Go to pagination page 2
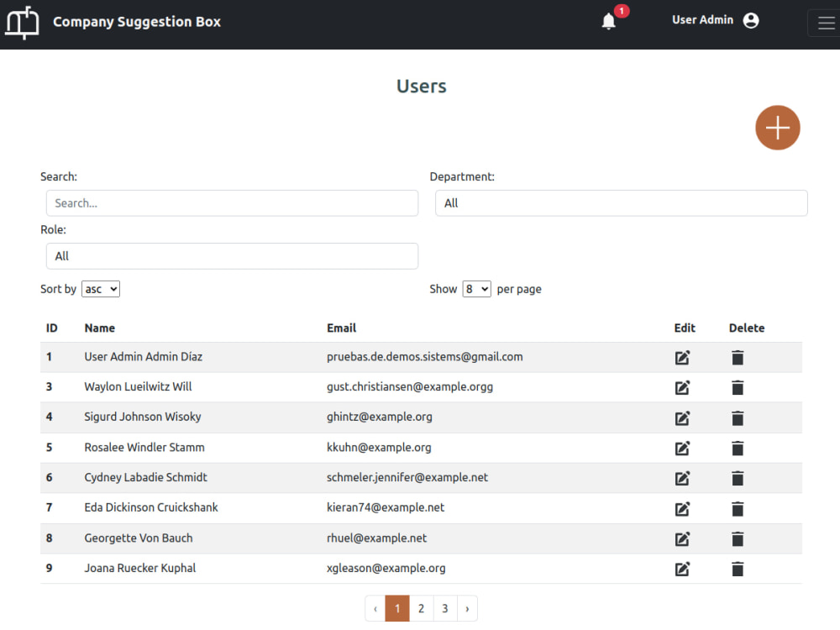 coord(421,608)
